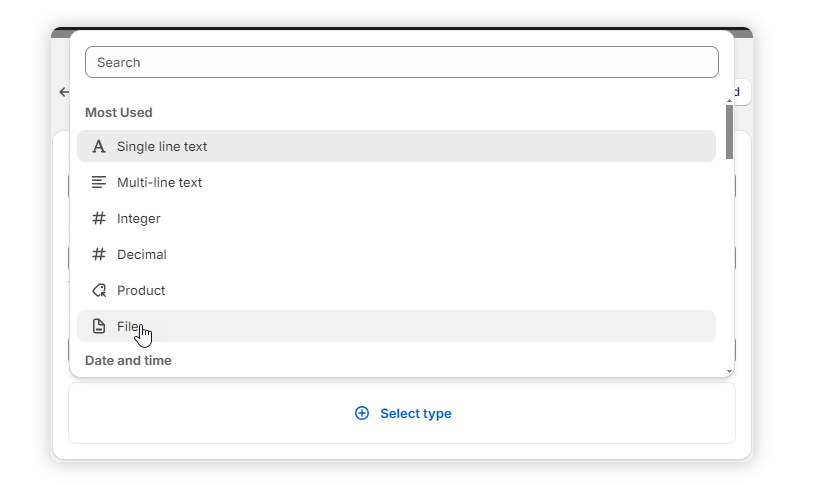Click the Date and time section header
Screen dimensions: 833x483
[128, 360]
